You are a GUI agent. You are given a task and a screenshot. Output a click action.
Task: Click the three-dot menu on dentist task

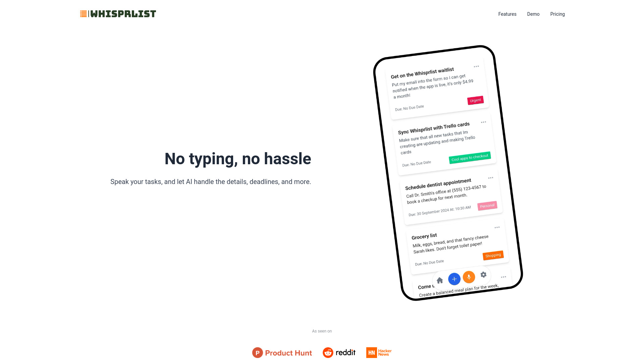490,178
